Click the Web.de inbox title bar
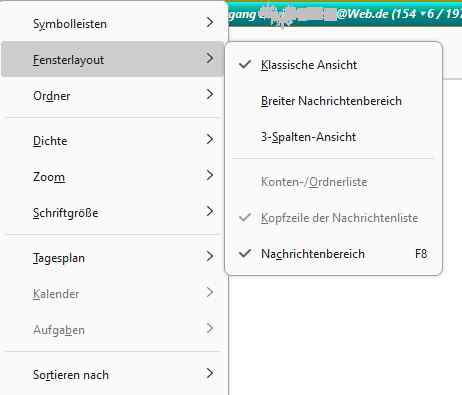This screenshot has width=462, height=395. click(x=345, y=15)
